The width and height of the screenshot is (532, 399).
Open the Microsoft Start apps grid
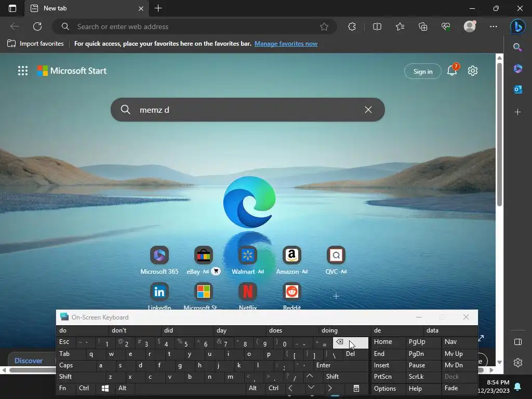(x=23, y=71)
